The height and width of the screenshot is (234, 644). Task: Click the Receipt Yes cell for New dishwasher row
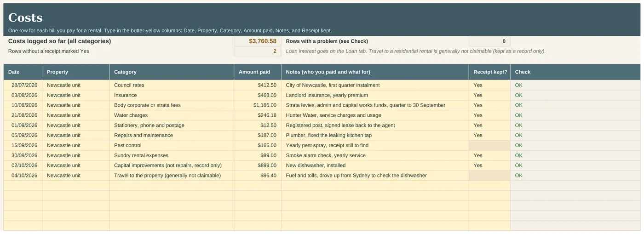coord(489,166)
